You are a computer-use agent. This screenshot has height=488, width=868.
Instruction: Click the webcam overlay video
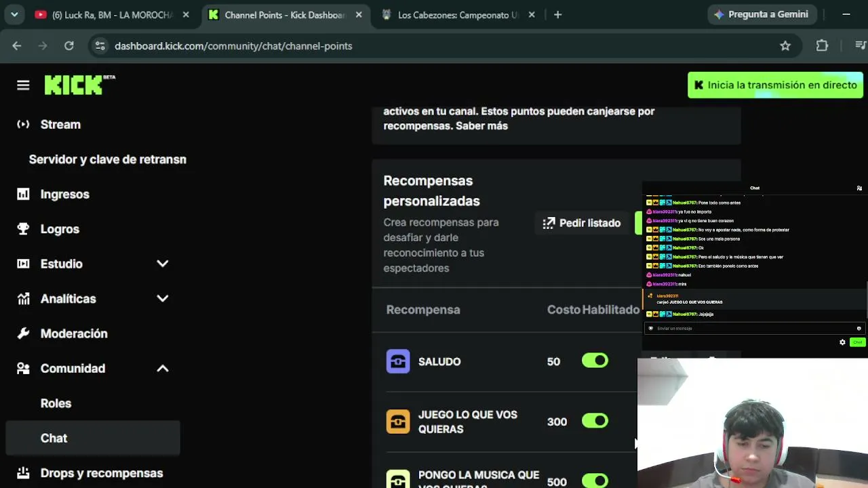pyautogui.click(x=753, y=423)
